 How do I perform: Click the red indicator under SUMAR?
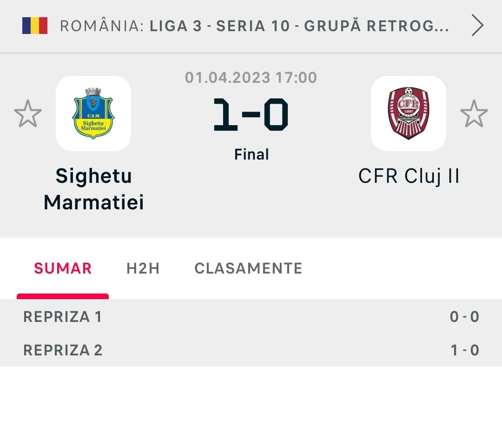pos(63,296)
